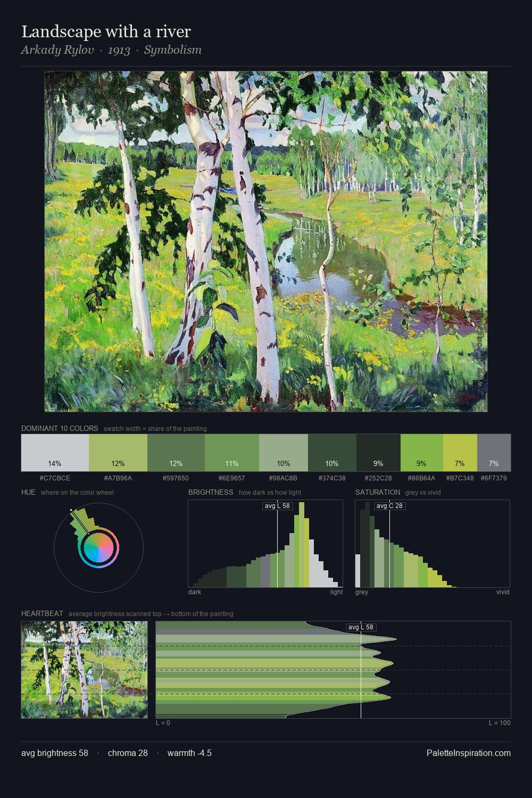532x798 pixels.
Task: Click the chroma 28 footer text
Action: coord(128,753)
